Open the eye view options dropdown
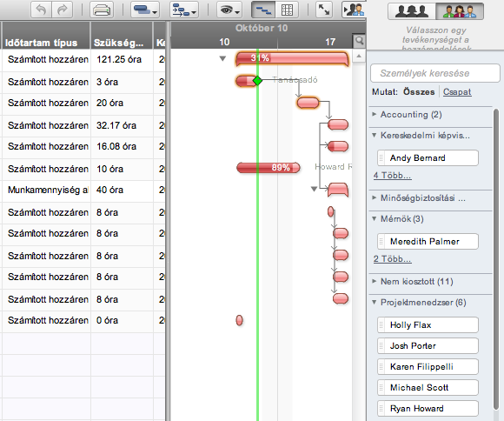 229,10
